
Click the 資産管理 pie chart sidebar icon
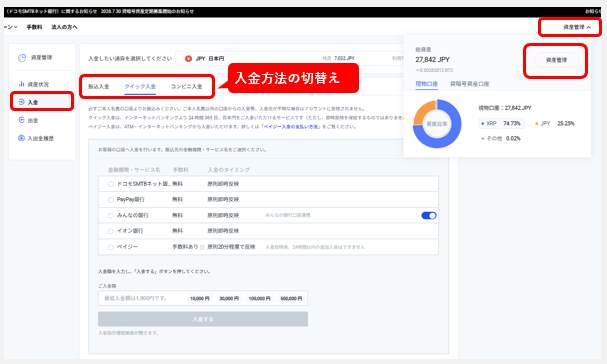(x=22, y=57)
